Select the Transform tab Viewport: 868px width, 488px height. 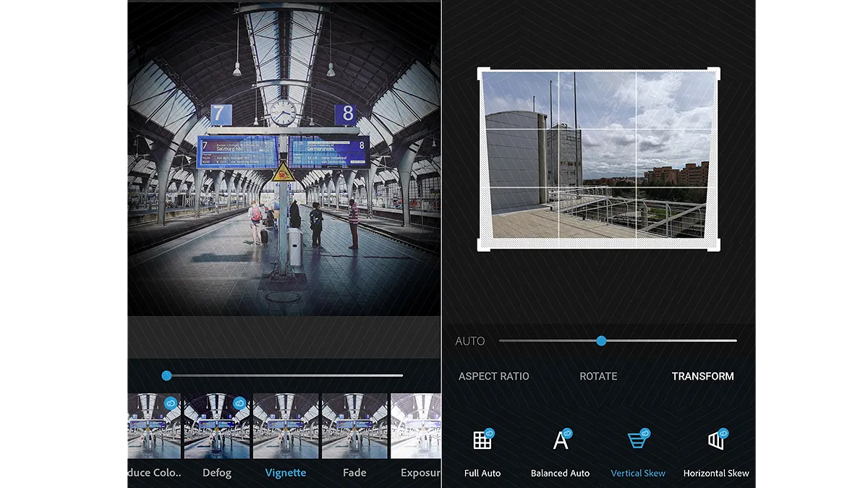[702, 377]
